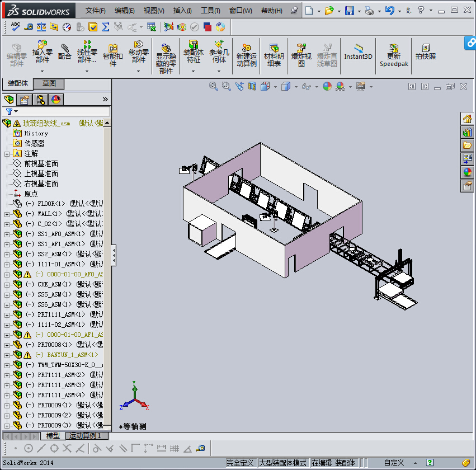Click the Exploded View icon
The height and width of the screenshot is (470, 476).
click(301, 55)
